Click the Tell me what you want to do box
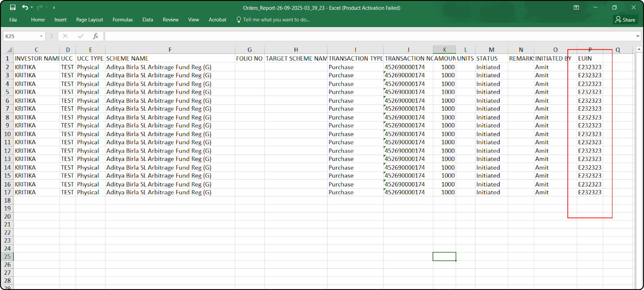Screen dimensions: 644x290 [273, 20]
